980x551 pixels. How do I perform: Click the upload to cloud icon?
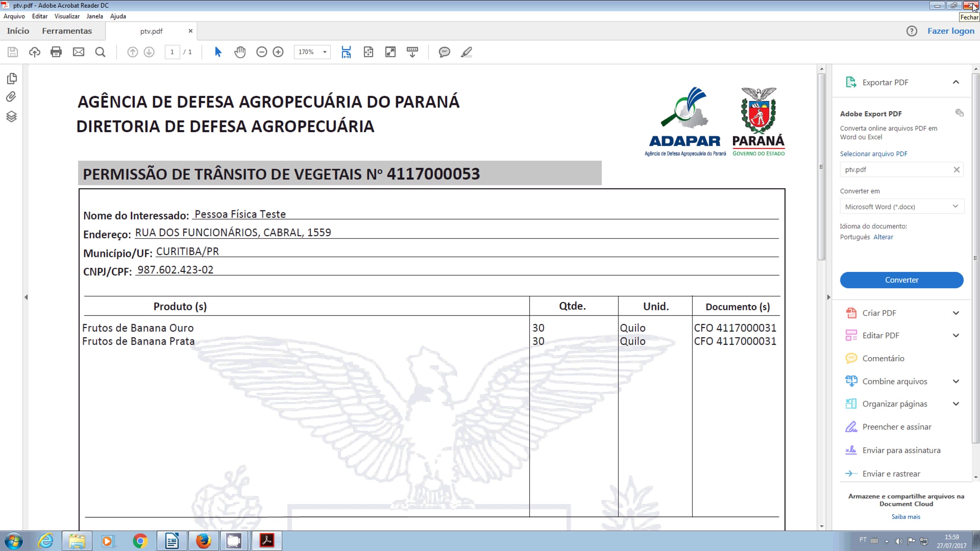(x=35, y=52)
